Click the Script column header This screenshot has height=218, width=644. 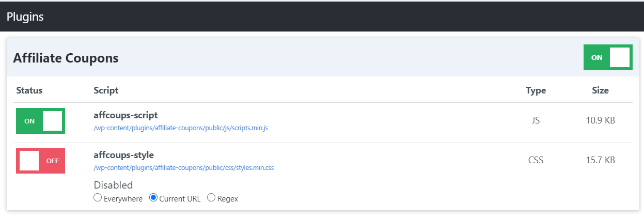(x=106, y=90)
